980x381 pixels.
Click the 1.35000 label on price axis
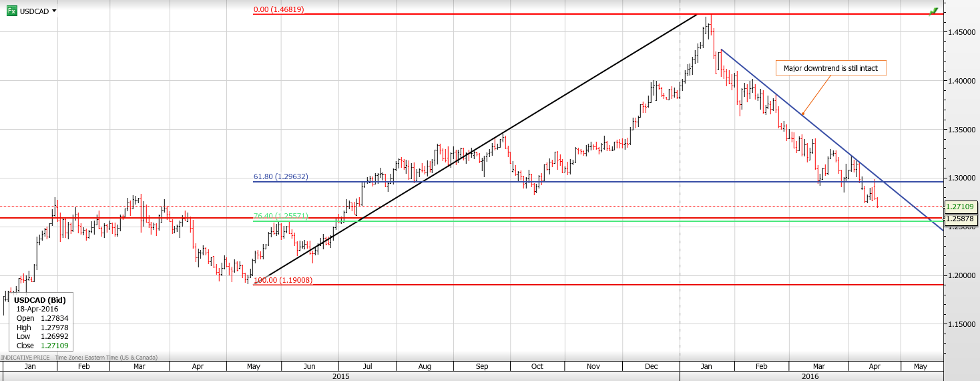tap(963, 129)
